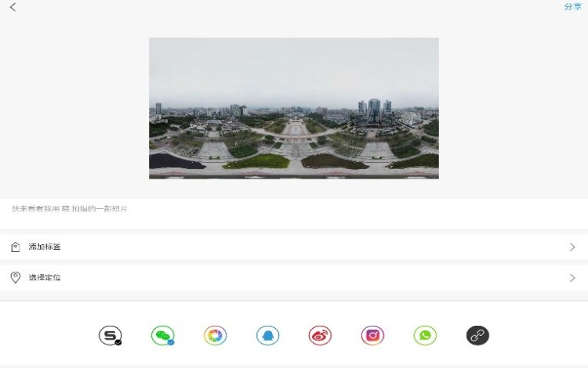Share via WhatsApp
Screen dimensions: 588x368
(425, 335)
